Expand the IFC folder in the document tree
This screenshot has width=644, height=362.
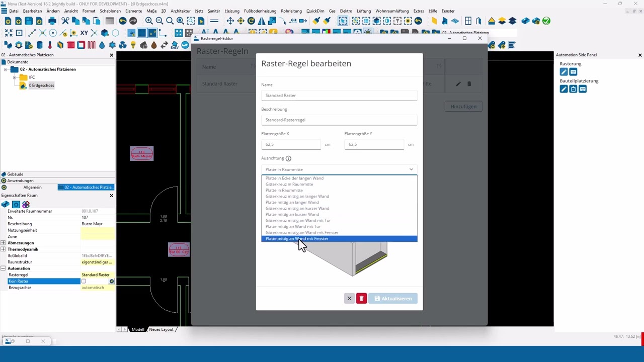click(15, 77)
